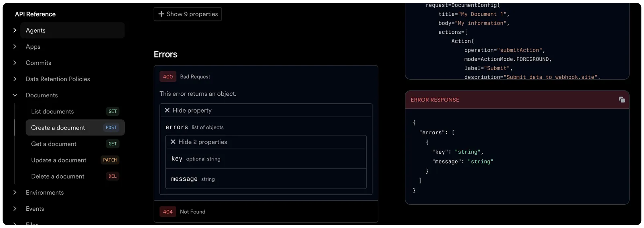Click Hide property text under 400 error
Viewport: 644px width, 228px height.
coord(192,110)
